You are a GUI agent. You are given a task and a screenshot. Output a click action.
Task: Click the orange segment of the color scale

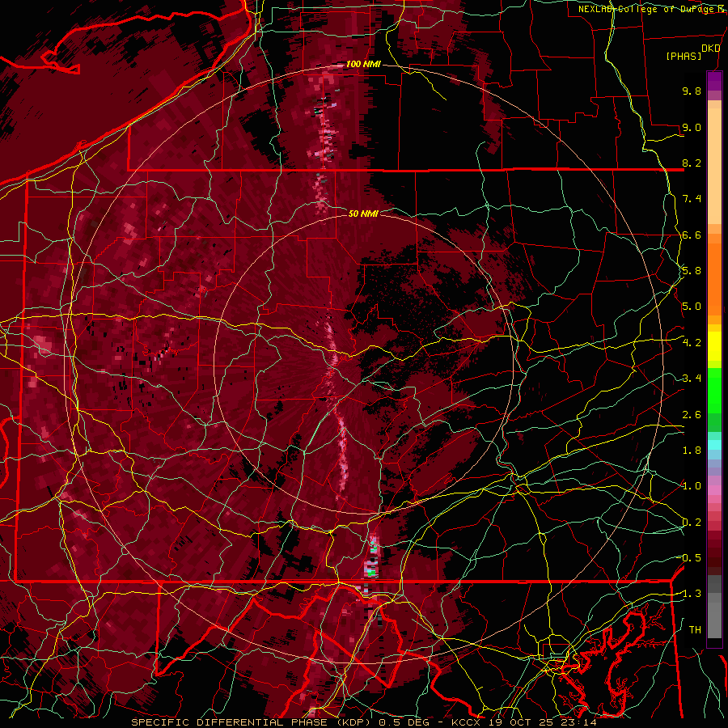pos(714,275)
